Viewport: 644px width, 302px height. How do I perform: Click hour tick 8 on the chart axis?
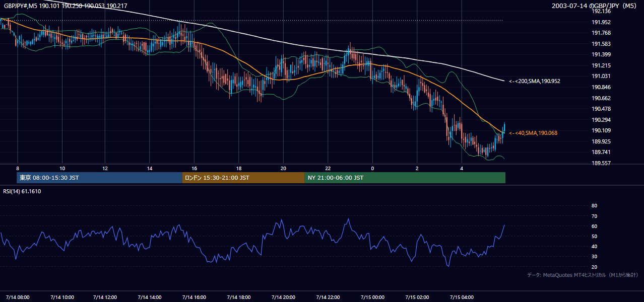pyautogui.click(x=18, y=168)
